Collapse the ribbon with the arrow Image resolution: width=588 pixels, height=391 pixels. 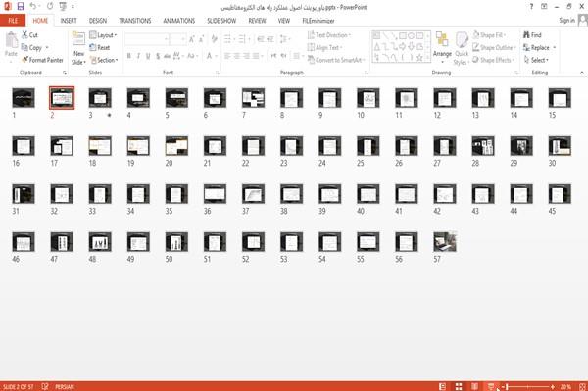(581, 73)
